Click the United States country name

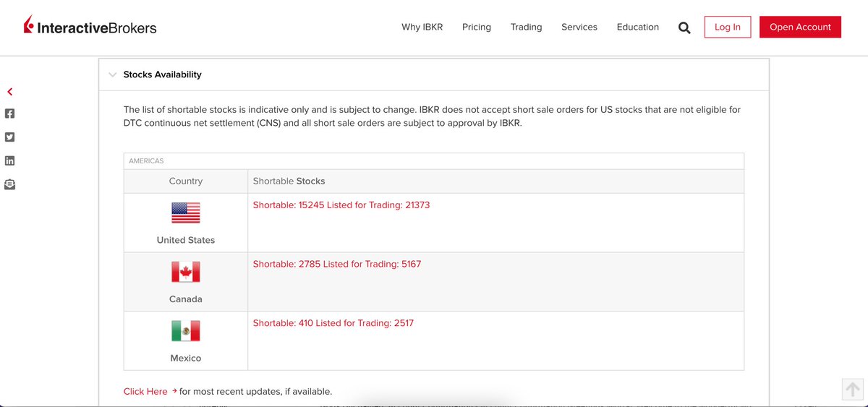pos(186,240)
